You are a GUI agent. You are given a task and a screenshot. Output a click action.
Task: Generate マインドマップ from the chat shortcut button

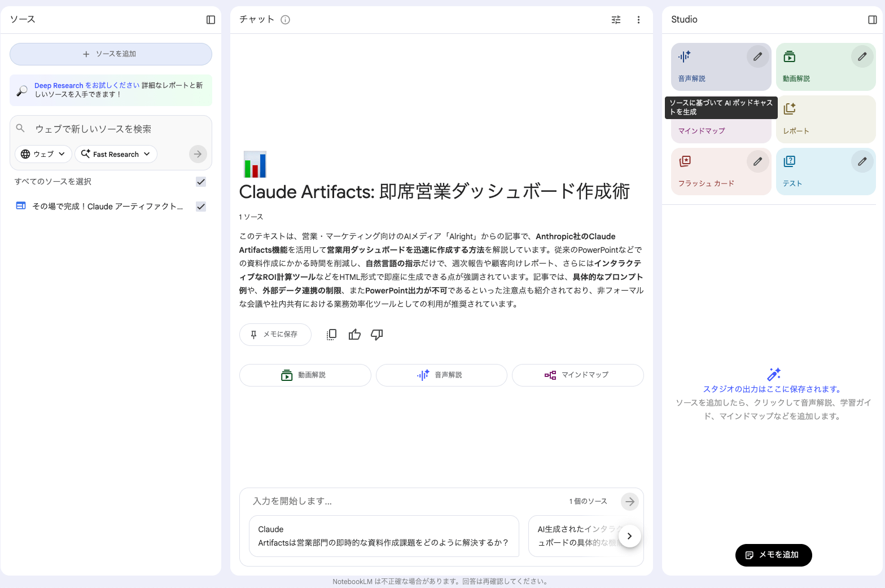[x=578, y=375]
